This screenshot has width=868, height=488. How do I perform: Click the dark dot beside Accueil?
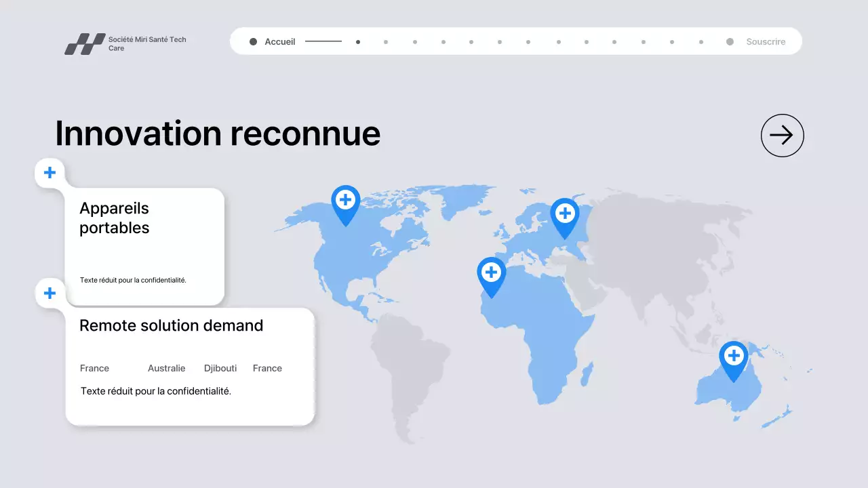(x=252, y=41)
